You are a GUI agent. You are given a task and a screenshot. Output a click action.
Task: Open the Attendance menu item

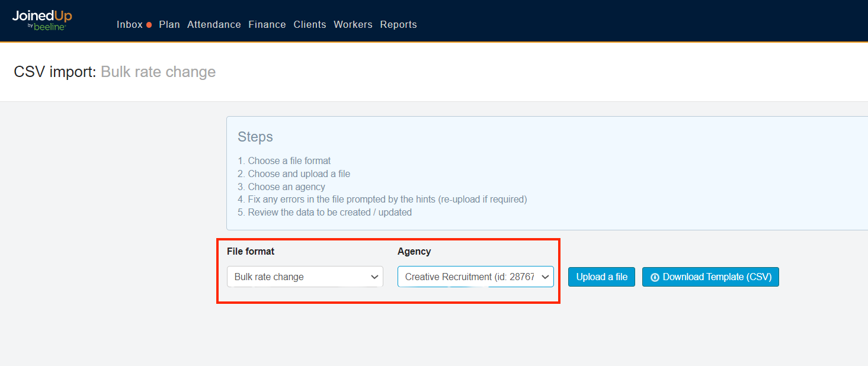point(214,25)
